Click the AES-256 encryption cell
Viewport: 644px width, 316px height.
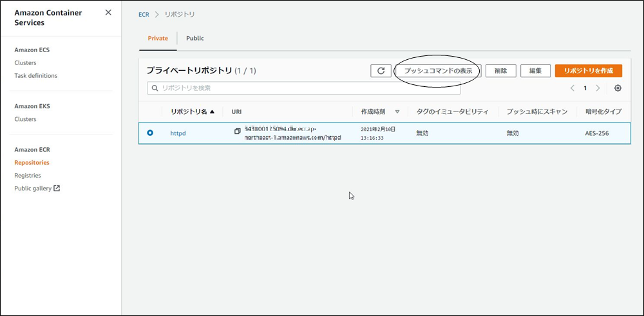[597, 133]
